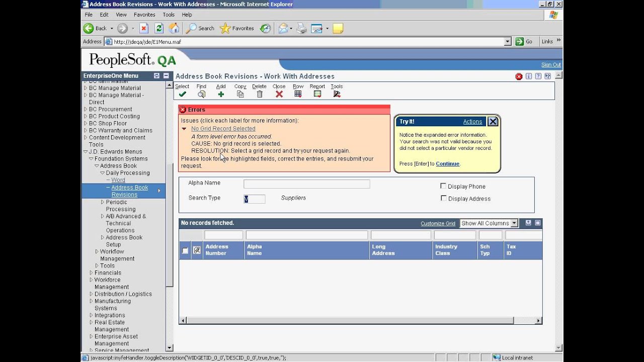Check the grid select-all checkbox
The width and height of the screenshot is (644, 362).
185,250
